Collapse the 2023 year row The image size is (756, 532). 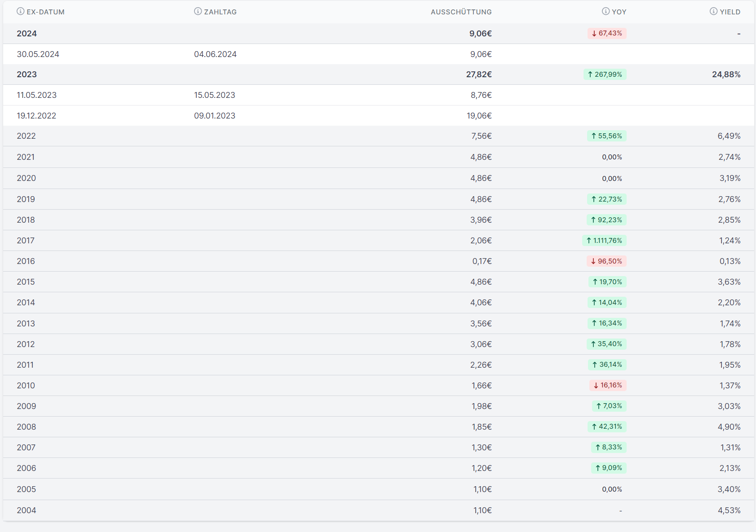coord(378,75)
